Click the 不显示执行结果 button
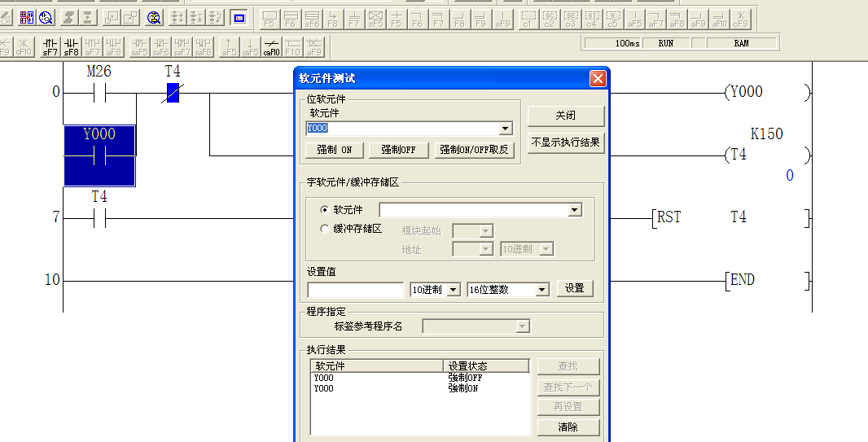The image size is (868, 442). pyautogui.click(x=566, y=142)
